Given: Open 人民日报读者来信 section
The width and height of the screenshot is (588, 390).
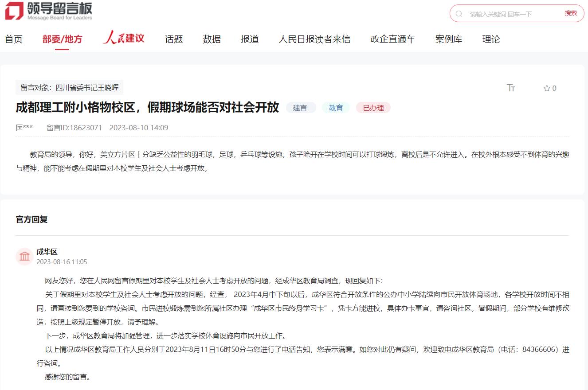Looking at the screenshot, I should pos(315,39).
